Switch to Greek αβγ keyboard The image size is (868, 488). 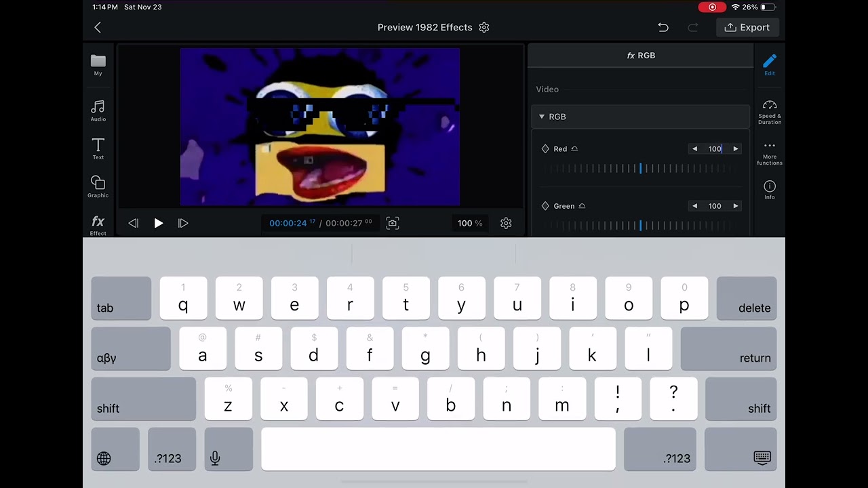(131, 348)
